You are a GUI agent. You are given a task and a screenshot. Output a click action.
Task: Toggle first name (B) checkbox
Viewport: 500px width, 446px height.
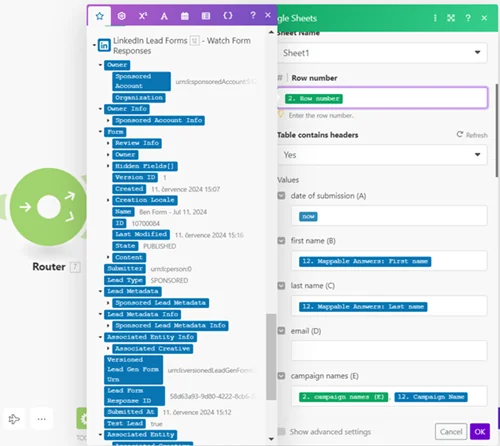click(x=281, y=241)
